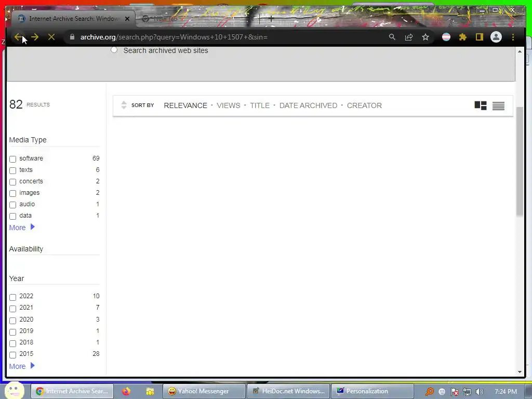Expand More under Year
This screenshot has height=399, width=532.
coord(22,366)
